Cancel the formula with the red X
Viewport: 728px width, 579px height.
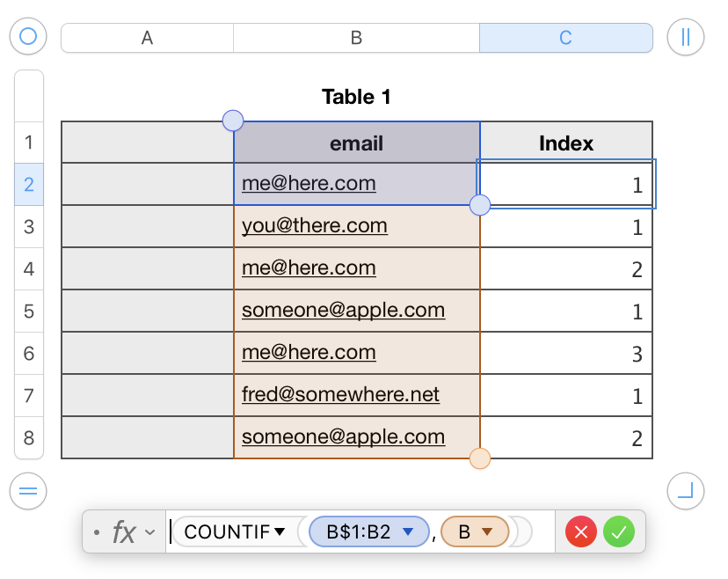coord(581,531)
